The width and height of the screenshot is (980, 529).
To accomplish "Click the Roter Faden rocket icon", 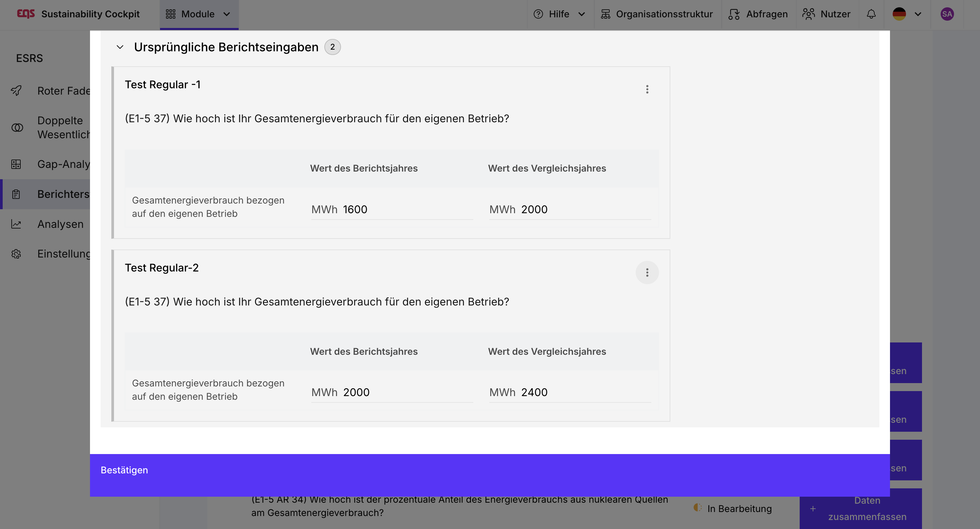I will tap(16, 91).
